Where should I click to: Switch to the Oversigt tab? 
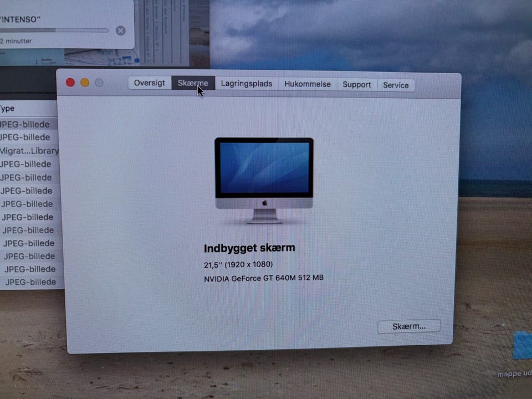(x=150, y=83)
